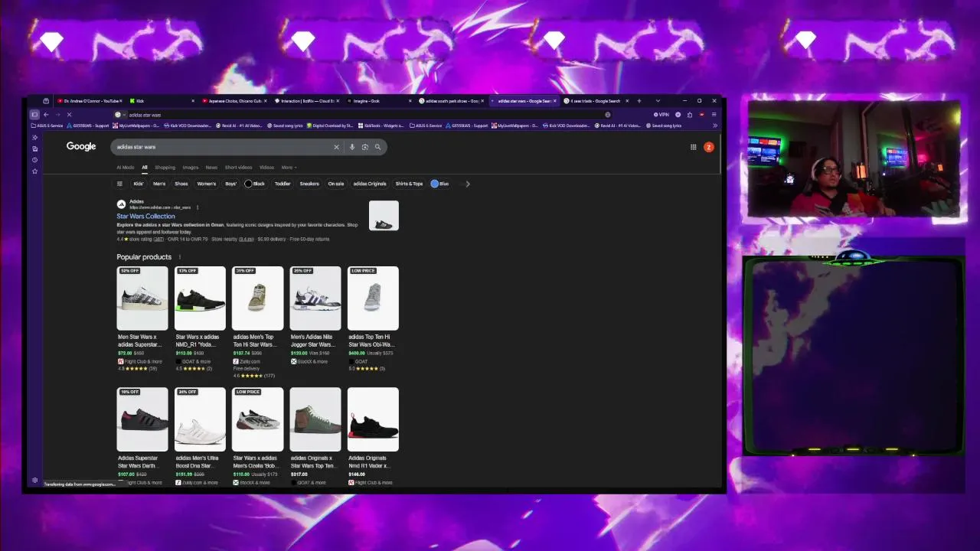The width and height of the screenshot is (980, 551).
Task: Show more filter chips with right arrow
Action: pos(468,184)
